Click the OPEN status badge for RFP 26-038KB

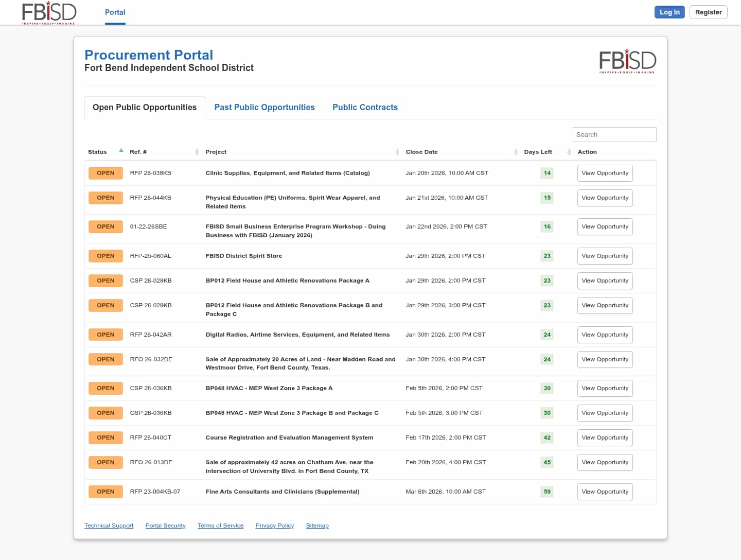pyautogui.click(x=105, y=173)
